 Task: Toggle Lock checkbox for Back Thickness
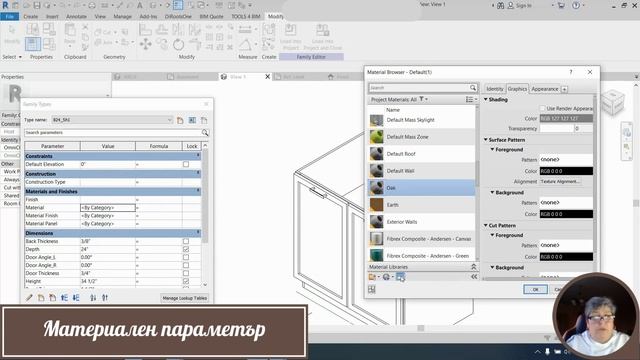(x=186, y=241)
